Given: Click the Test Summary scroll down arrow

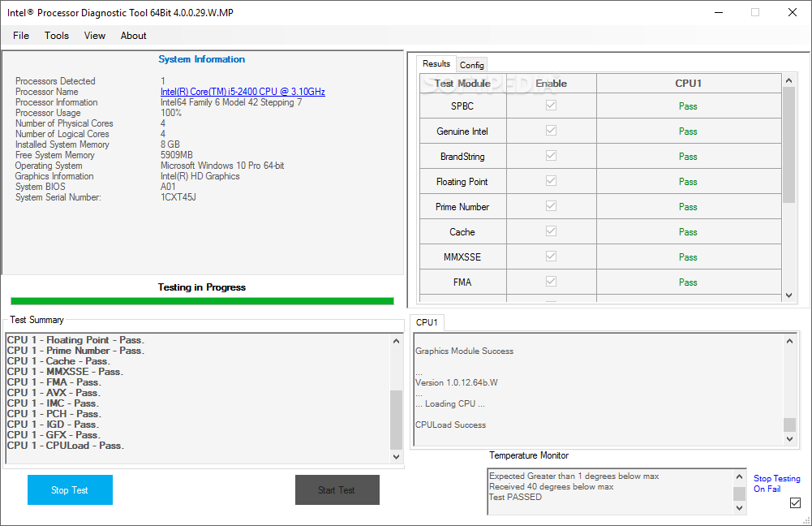Looking at the screenshot, I should pyautogui.click(x=396, y=456).
